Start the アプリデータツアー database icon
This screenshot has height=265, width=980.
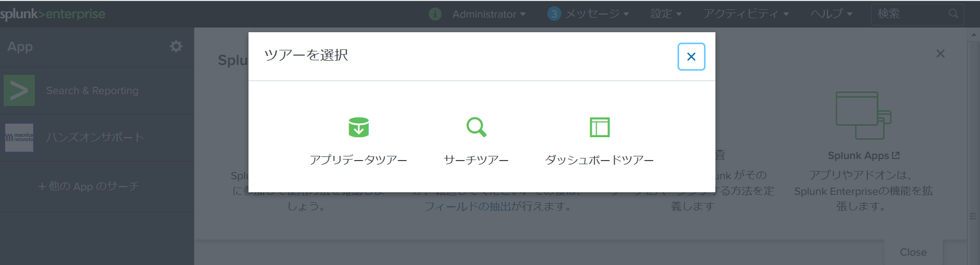[x=358, y=127]
